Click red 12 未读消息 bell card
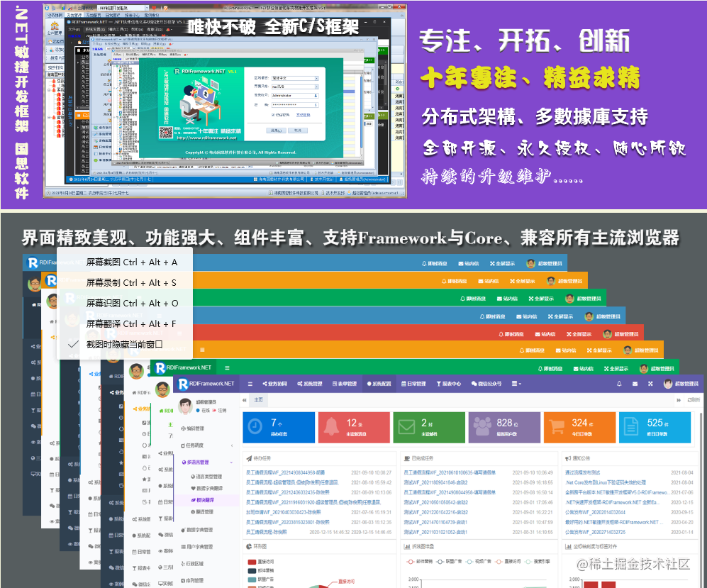Image resolution: width=707 pixels, height=588 pixels. [354, 427]
